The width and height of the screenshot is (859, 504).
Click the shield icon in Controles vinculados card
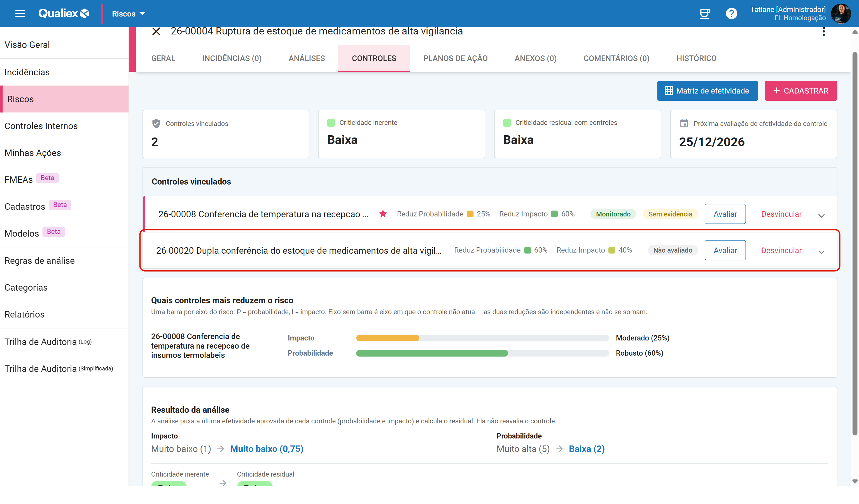coord(156,123)
